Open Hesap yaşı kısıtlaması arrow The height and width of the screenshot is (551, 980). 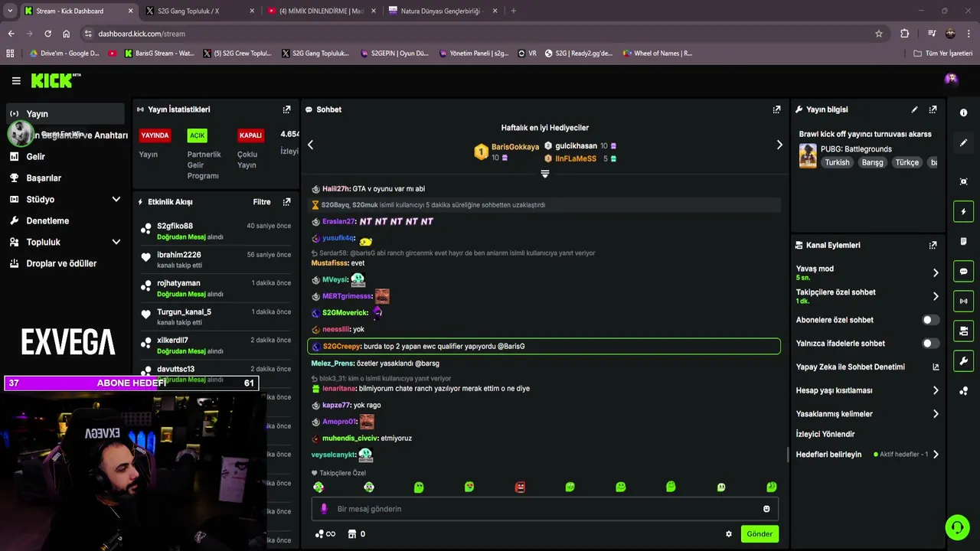936,390
